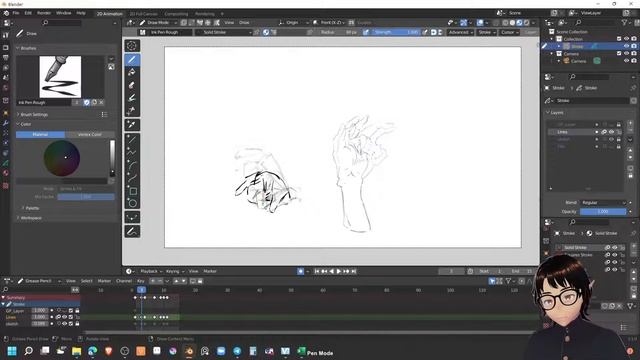Jump to the first frame
The height and width of the screenshot is (360, 640).
click(316, 271)
